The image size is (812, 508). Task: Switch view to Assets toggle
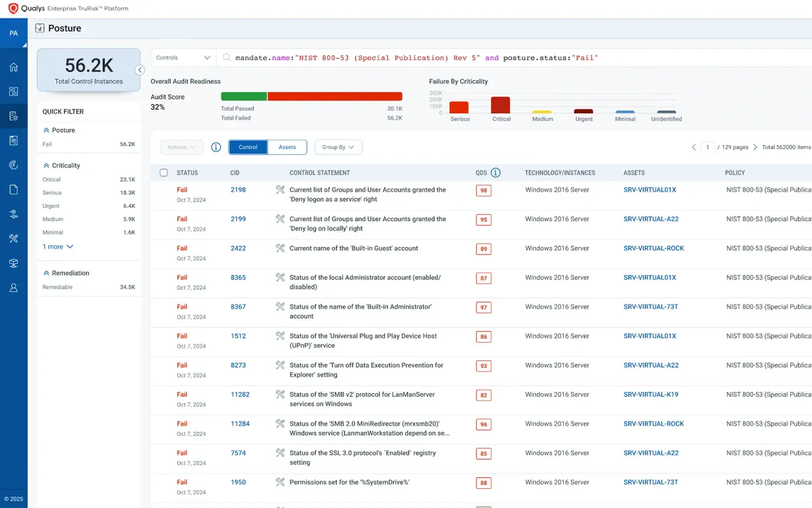(x=287, y=147)
